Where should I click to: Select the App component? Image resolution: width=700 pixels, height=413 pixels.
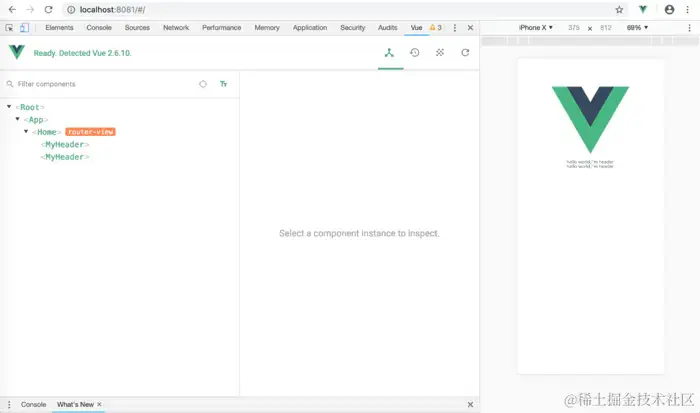tap(36, 120)
